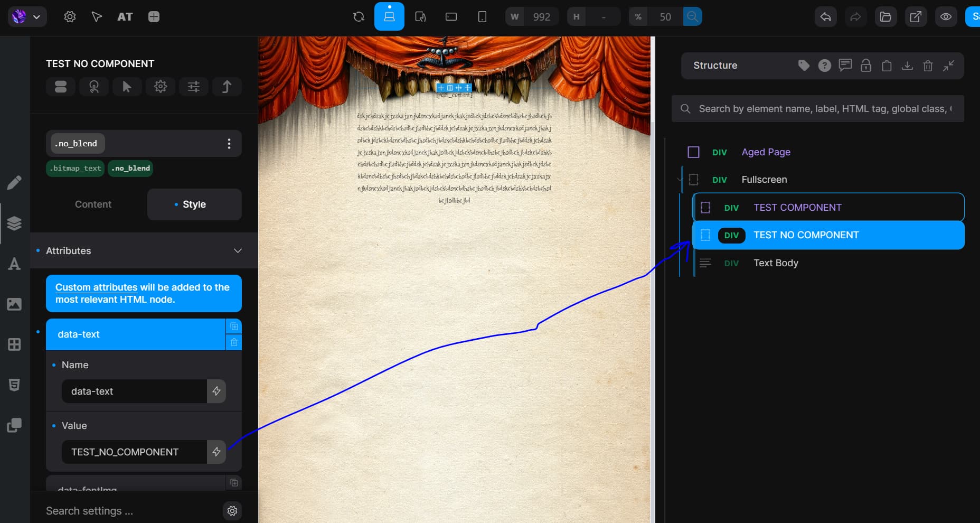The image size is (980, 523).
Task: Click the gear icon under element title
Action: coord(161,87)
